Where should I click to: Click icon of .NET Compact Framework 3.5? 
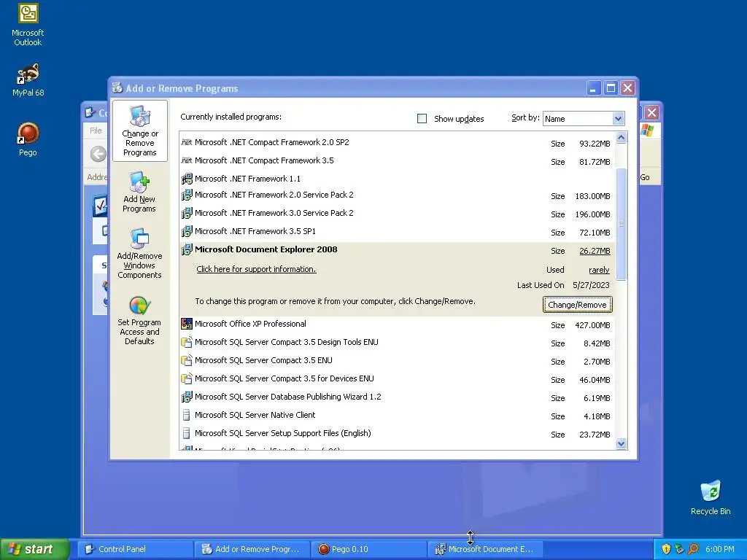(187, 160)
